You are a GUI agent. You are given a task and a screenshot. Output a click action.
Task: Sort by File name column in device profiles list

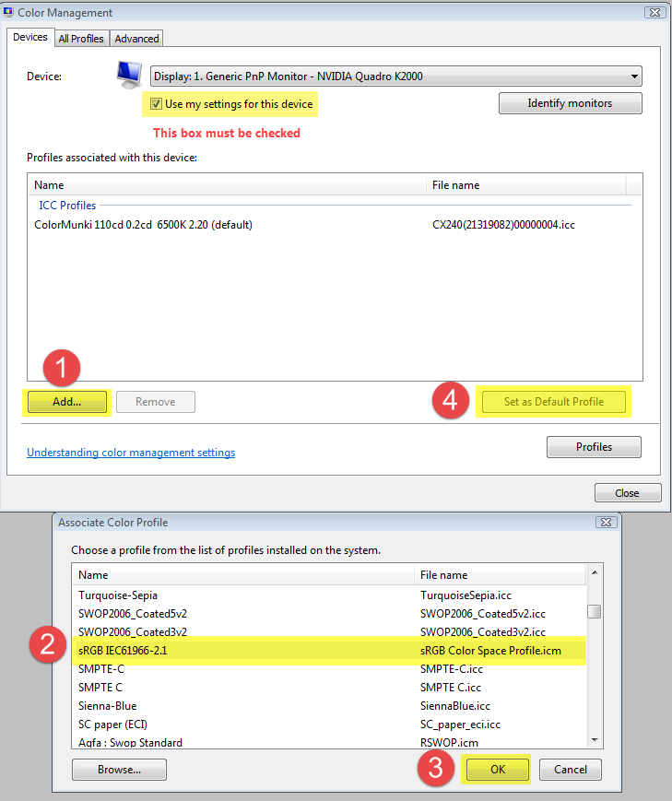pos(525,185)
